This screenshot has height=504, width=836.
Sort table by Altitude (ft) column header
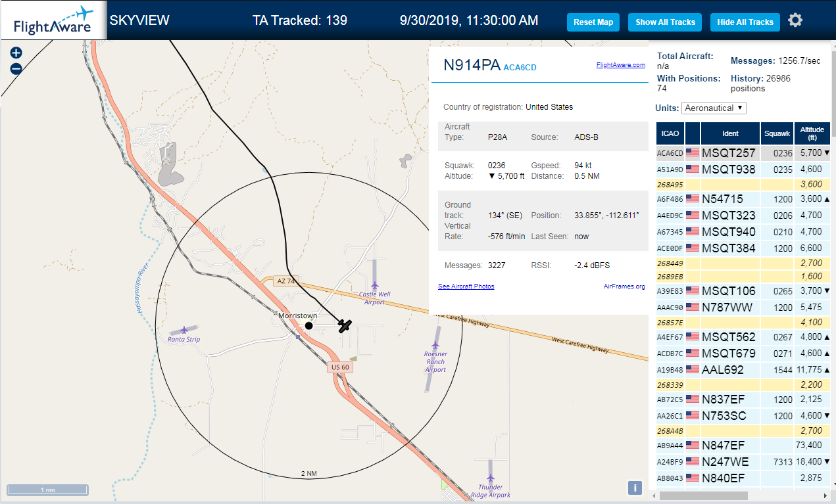812,133
